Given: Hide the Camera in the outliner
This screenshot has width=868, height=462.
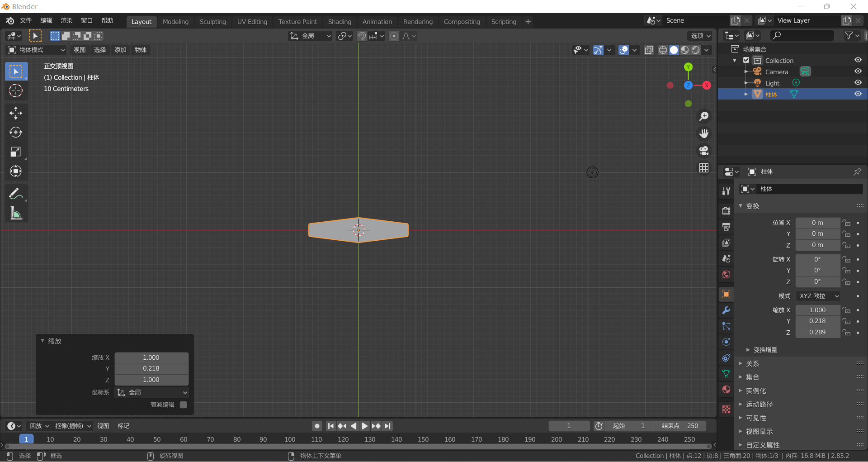Looking at the screenshot, I should pos(858,71).
